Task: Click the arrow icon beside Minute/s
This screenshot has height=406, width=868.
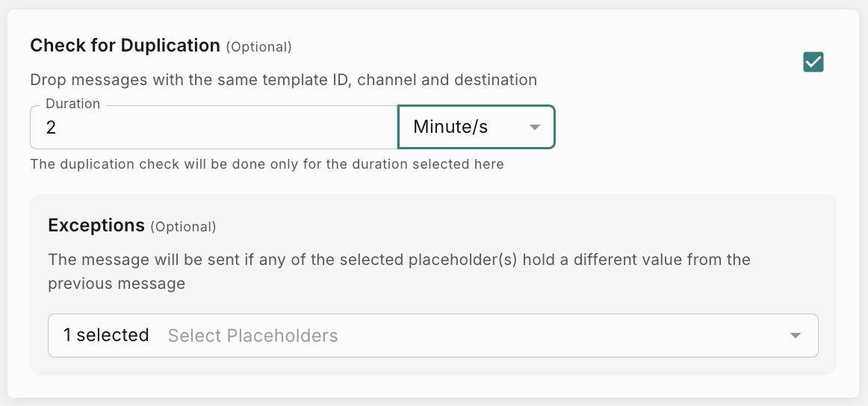Action: 534,128
